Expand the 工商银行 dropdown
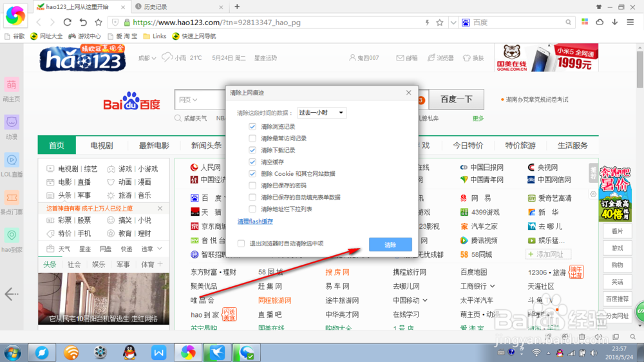644x362 pixels. pos(493,286)
